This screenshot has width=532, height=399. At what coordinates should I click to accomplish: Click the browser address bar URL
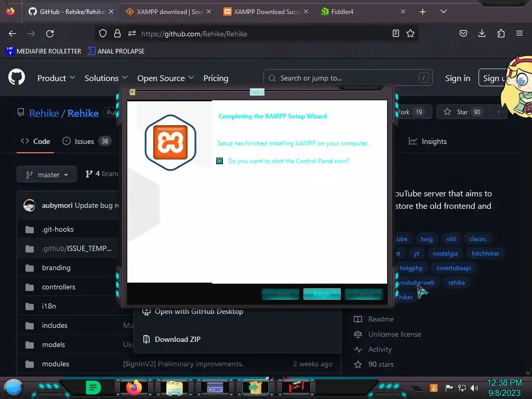click(194, 34)
